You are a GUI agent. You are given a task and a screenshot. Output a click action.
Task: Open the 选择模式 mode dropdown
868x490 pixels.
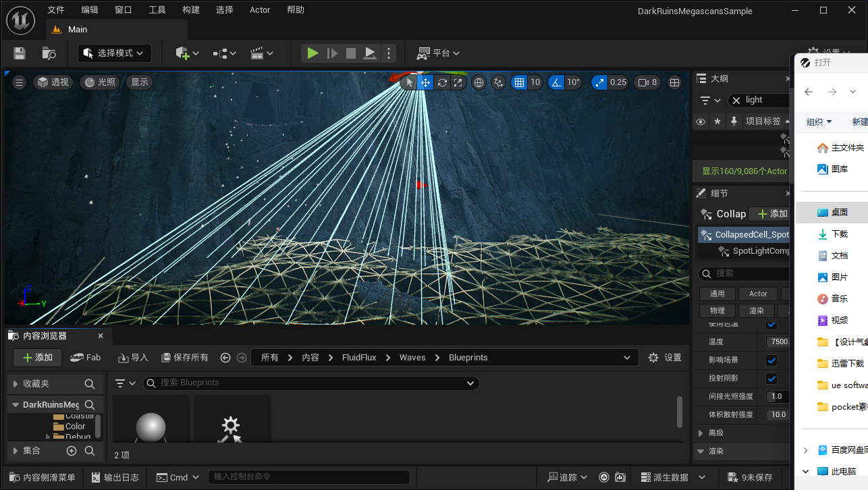[115, 53]
